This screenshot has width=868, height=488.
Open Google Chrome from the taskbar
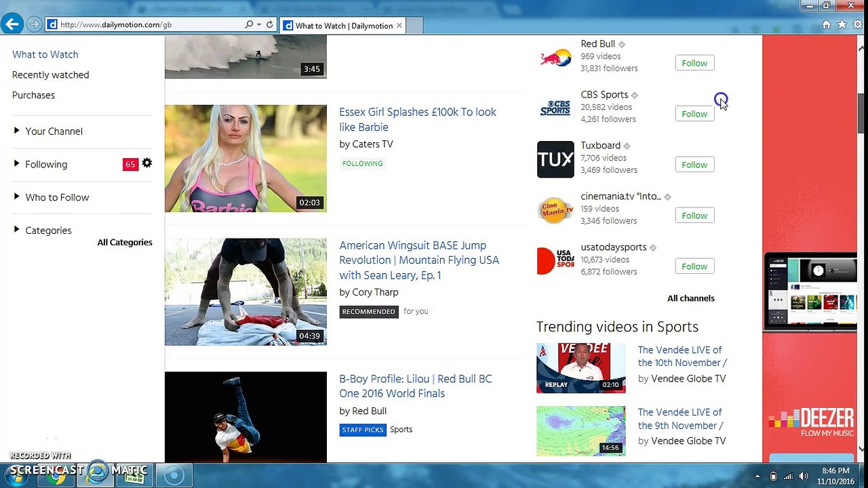56,474
